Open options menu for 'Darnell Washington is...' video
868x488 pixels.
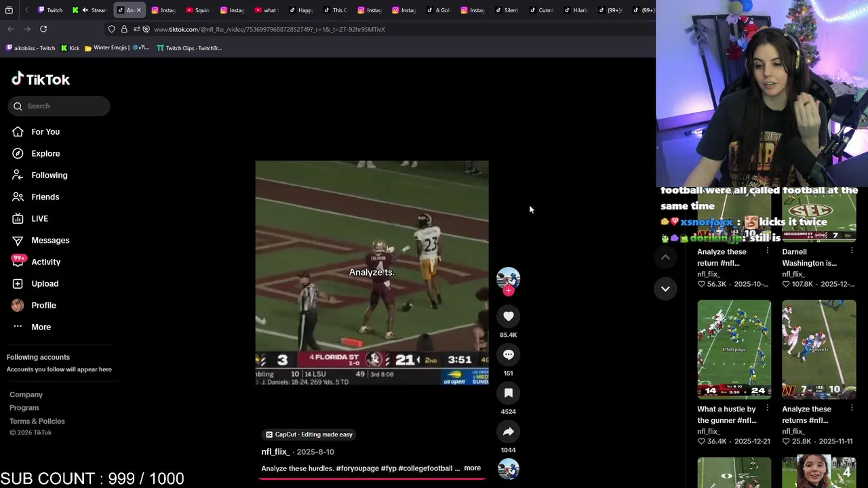click(x=852, y=251)
